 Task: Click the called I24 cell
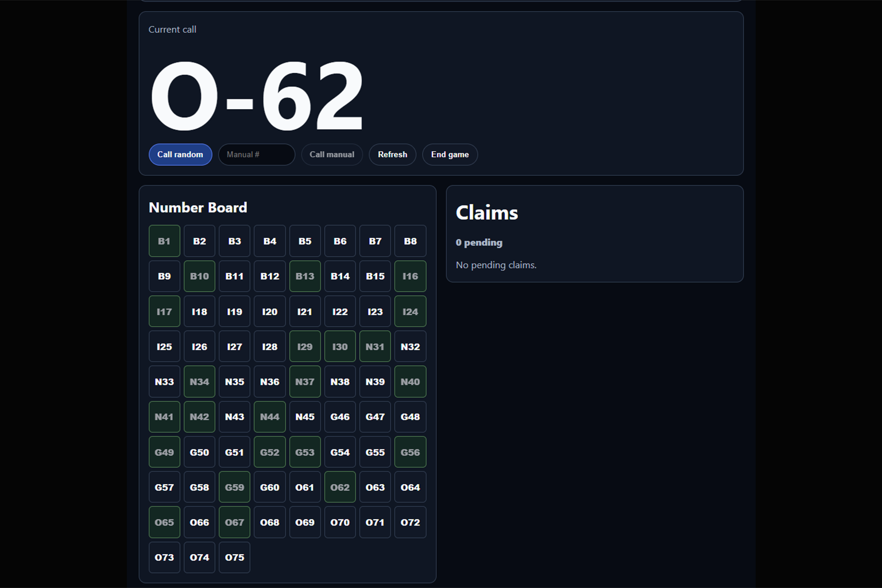click(410, 311)
